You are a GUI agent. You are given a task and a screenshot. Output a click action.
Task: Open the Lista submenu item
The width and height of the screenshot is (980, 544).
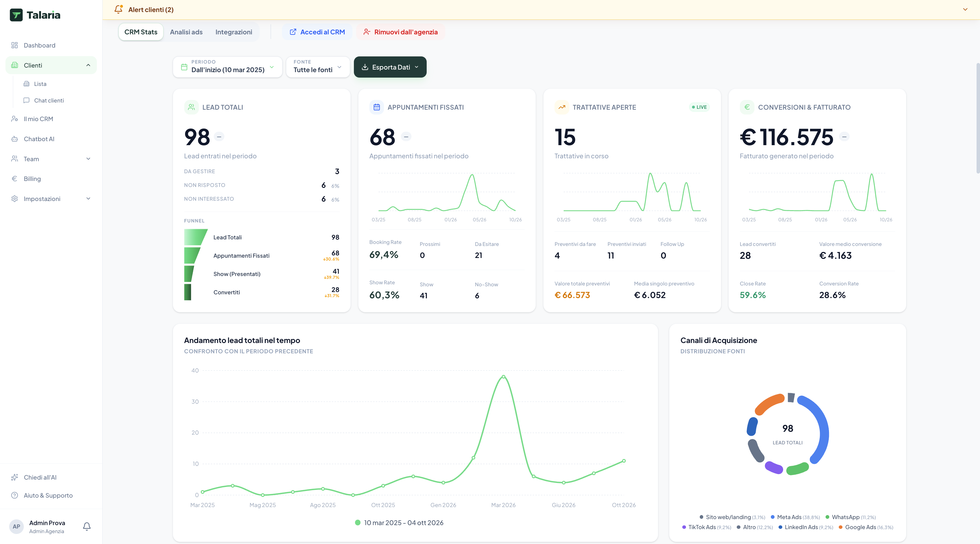(x=40, y=84)
